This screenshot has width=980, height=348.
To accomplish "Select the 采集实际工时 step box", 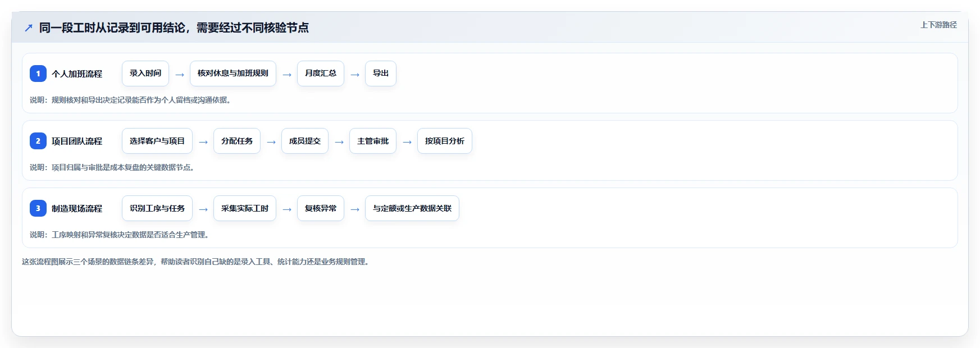I will point(245,208).
